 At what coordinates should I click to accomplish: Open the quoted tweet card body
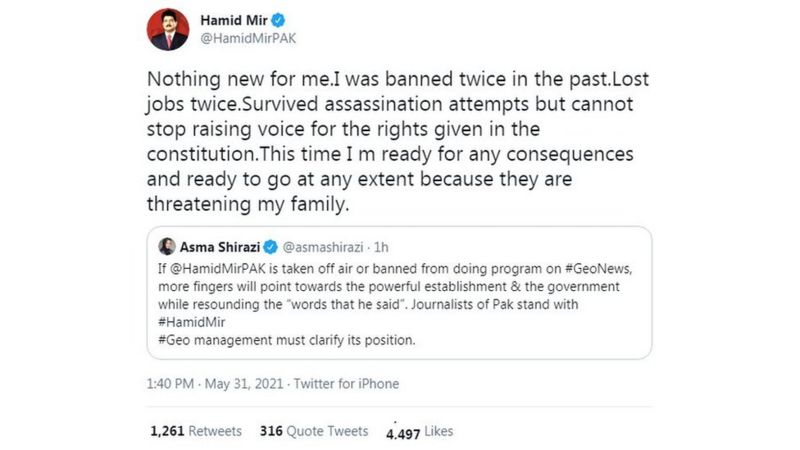coord(399,293)
